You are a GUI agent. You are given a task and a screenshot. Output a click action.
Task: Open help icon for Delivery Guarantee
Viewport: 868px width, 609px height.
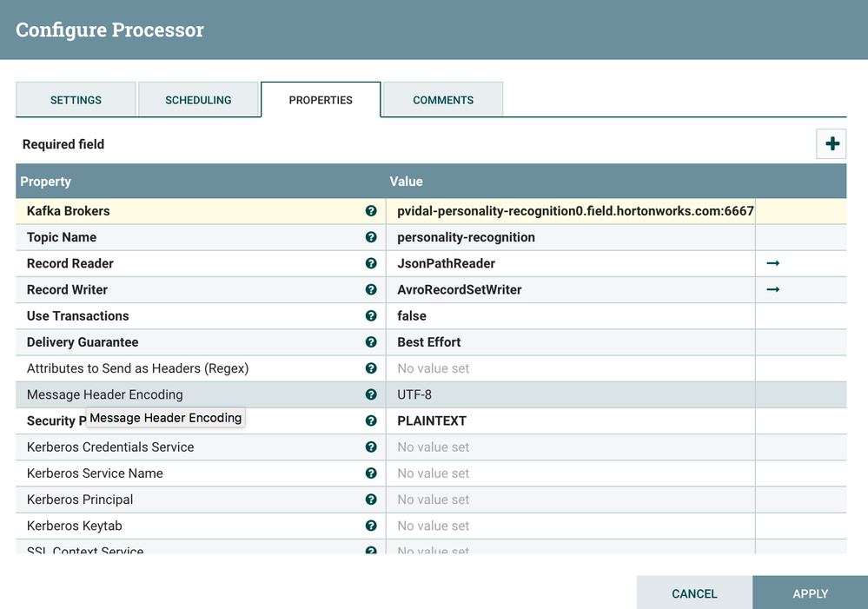coord(371,342)
